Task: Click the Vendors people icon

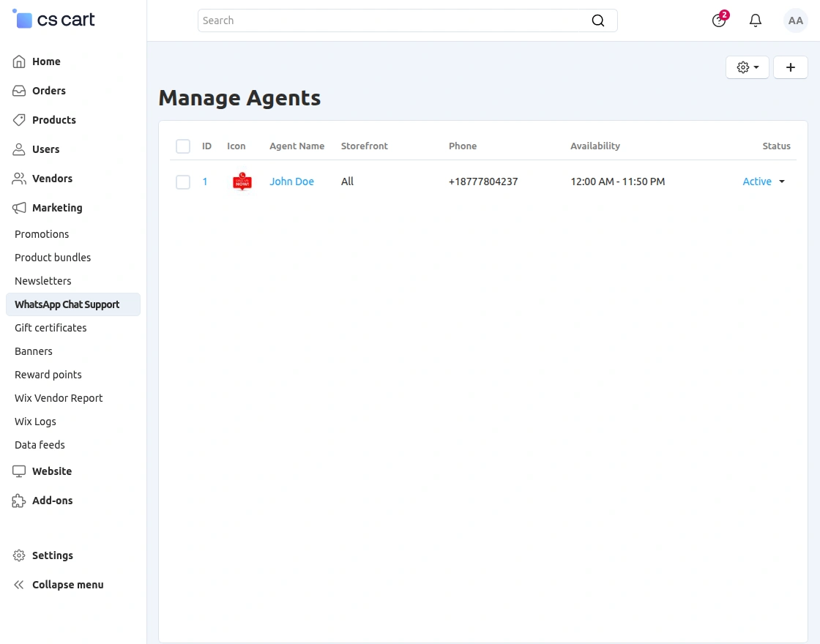Action: tap(19, 179)
